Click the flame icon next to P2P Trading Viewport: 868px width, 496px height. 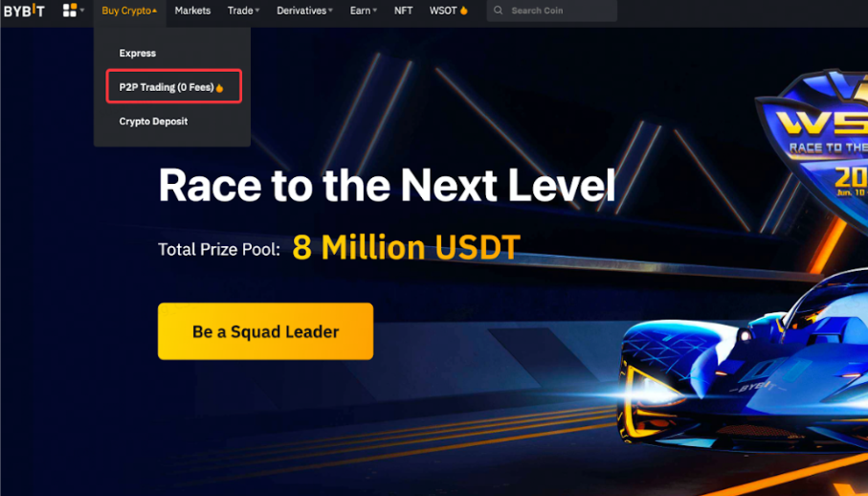pyautogui.click(x=220, y=88)
